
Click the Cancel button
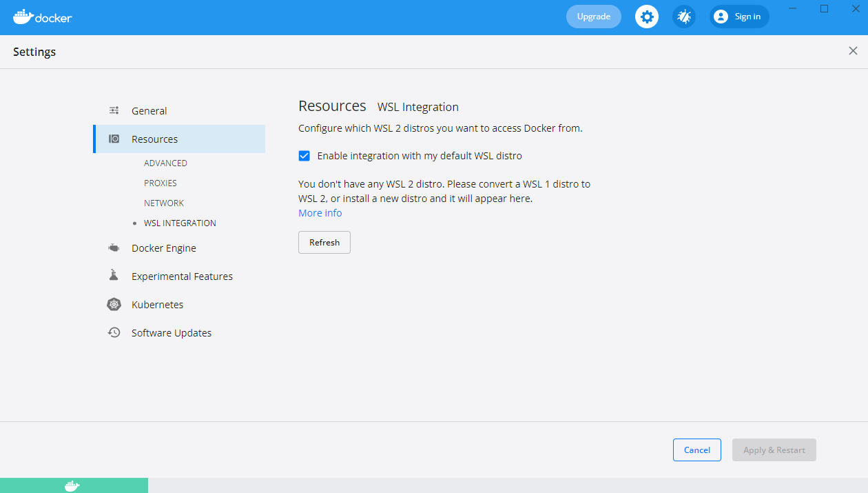697,450
